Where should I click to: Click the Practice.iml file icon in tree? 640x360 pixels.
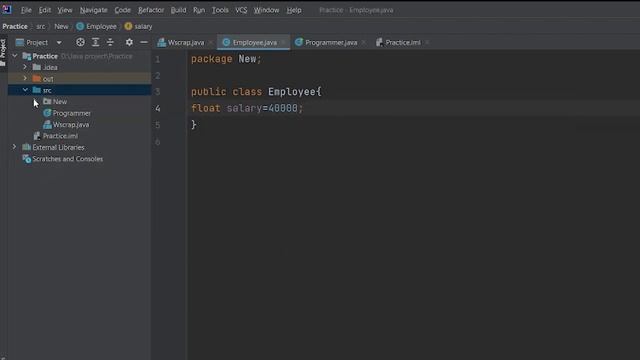[x=37, y=136]
